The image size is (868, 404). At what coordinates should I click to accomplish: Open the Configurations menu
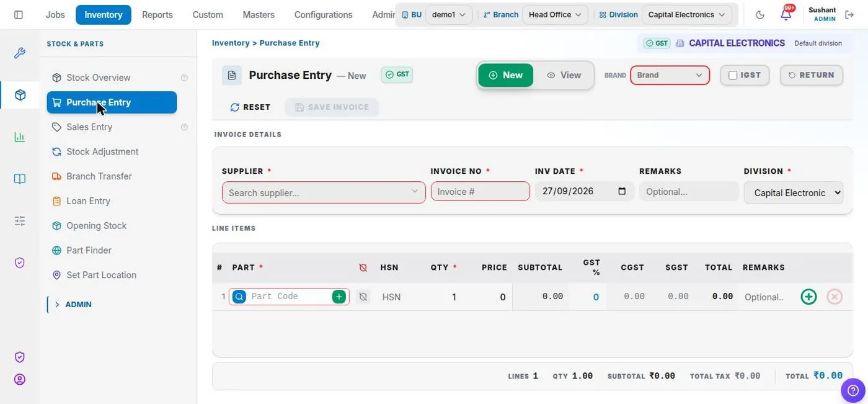point(323,15)
